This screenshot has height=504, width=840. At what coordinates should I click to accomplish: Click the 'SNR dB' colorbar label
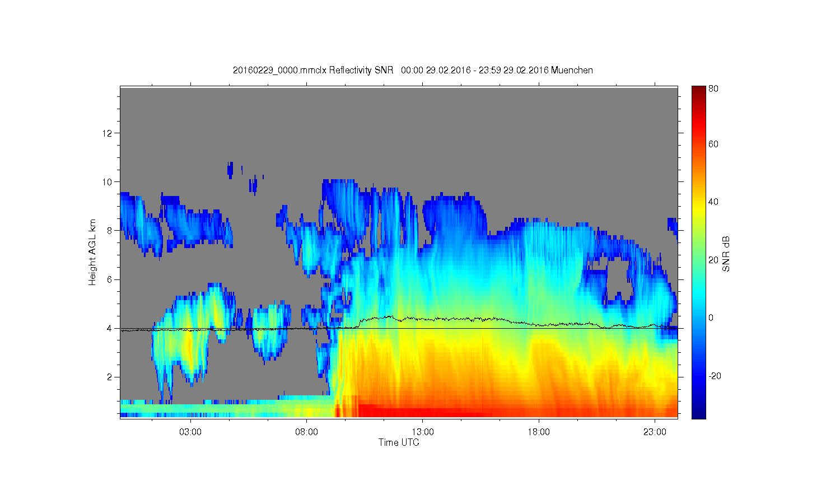tap(726, 254)
